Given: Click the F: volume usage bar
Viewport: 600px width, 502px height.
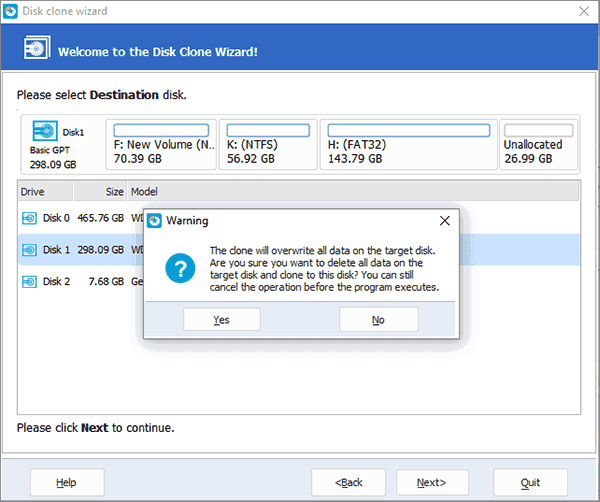Looking at the screenshot, I should [x=161, y=130].
